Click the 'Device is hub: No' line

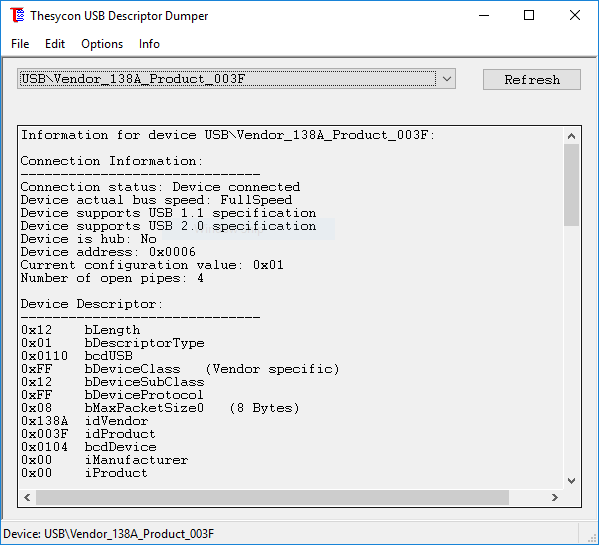pos(88,239)
